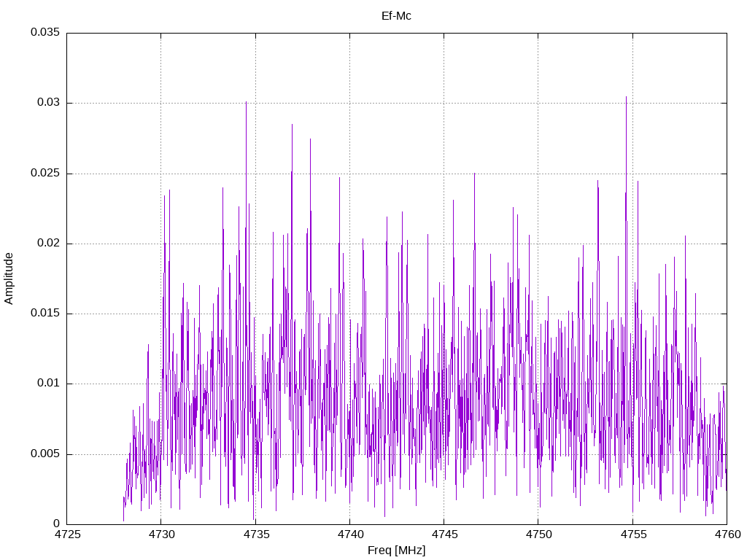Image resolution: width=747 pixels, height=560 pixels.
Task: Click the y-axis tick label 0.035
Action: 45,32
